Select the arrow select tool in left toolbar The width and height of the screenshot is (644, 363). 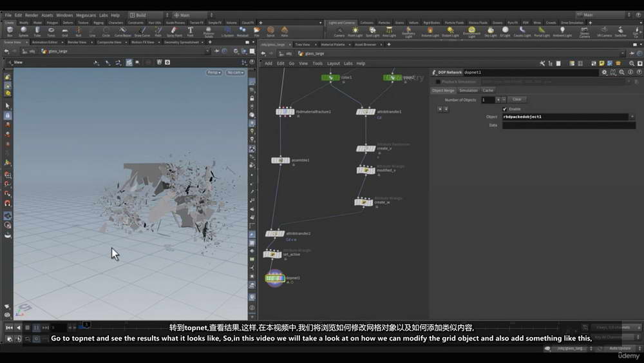point(7,106)
